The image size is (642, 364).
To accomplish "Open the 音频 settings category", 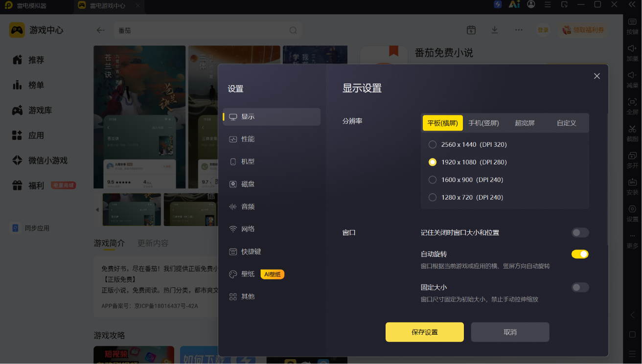I will pyautogui.click(x=272, y=206).
